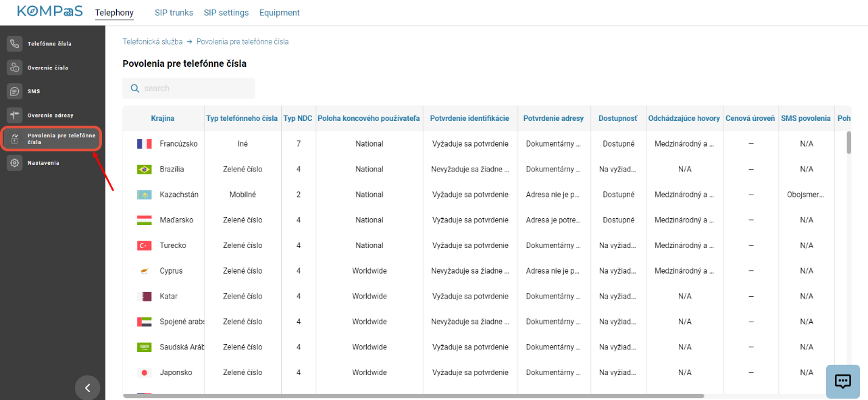Click the Kazakhstan flag icon

tap(144, 195)
